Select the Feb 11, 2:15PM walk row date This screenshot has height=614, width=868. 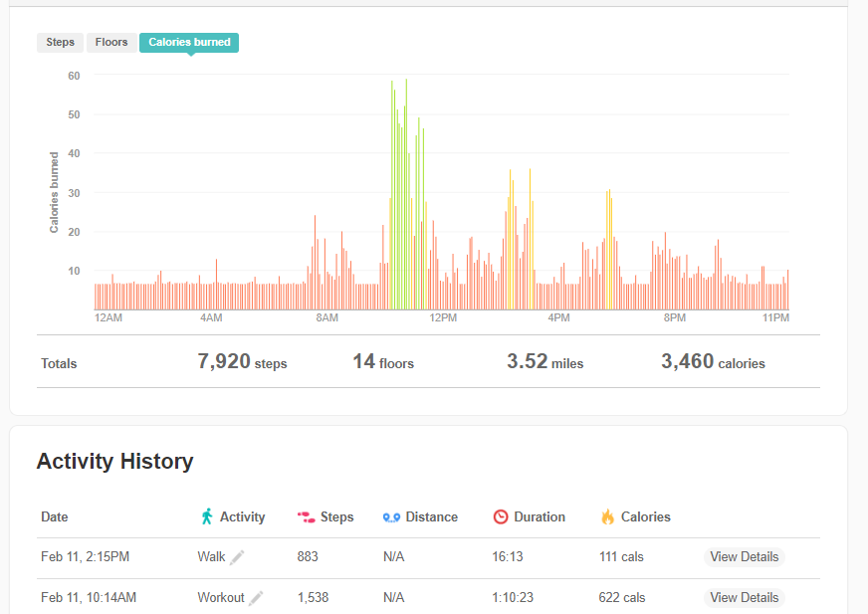pos(85,557)
